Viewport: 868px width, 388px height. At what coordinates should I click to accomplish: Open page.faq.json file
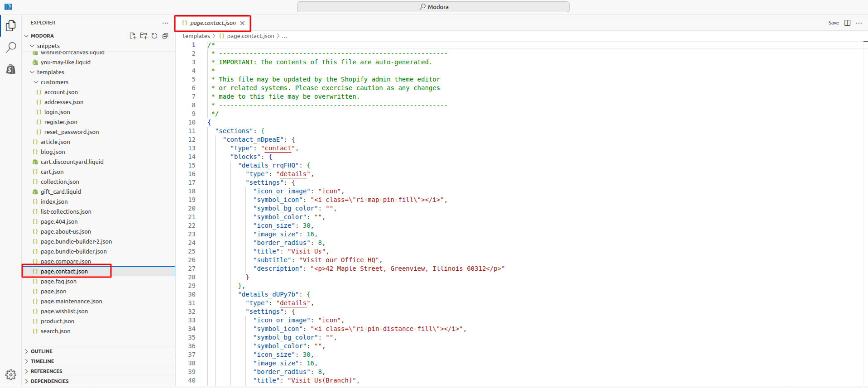coord(58,281)
